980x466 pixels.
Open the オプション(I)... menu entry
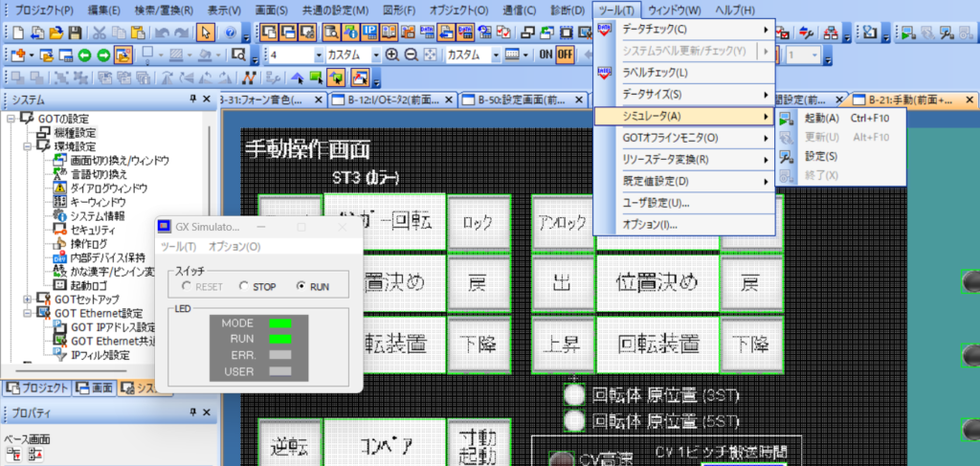pyautogui.click(x=649, y=225)
